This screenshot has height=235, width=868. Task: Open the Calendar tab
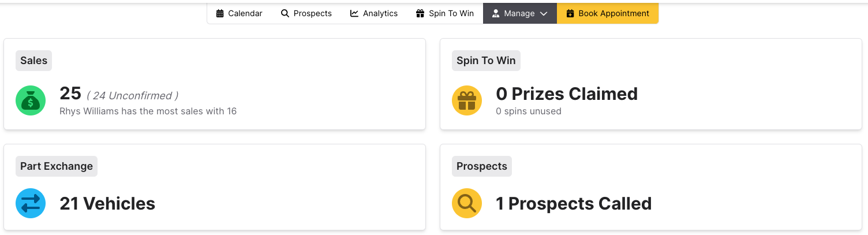[x=245, y=13]
